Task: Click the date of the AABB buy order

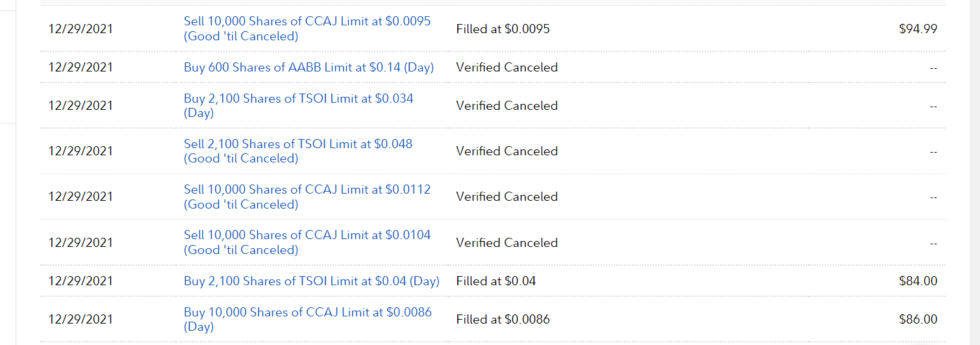Action: tap(81, 67)
